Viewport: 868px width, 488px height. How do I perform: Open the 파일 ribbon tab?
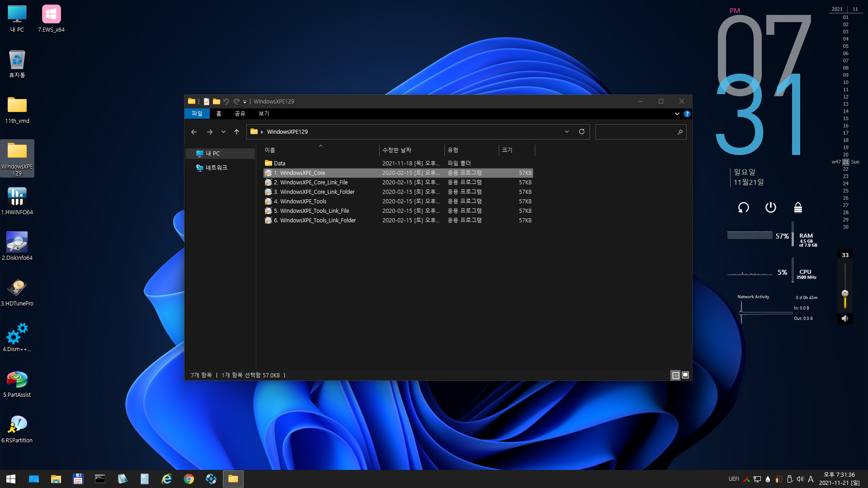tap(197, 114)
